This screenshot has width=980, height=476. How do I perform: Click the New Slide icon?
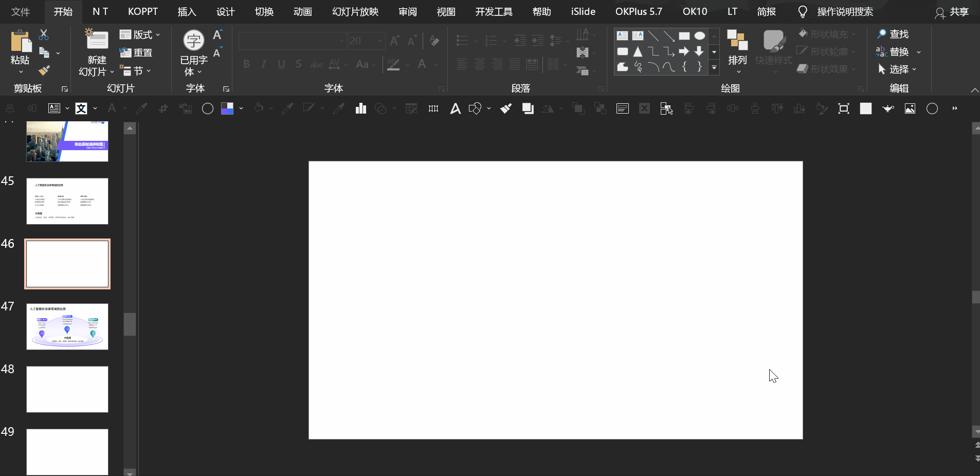click(x=97, y=41)
